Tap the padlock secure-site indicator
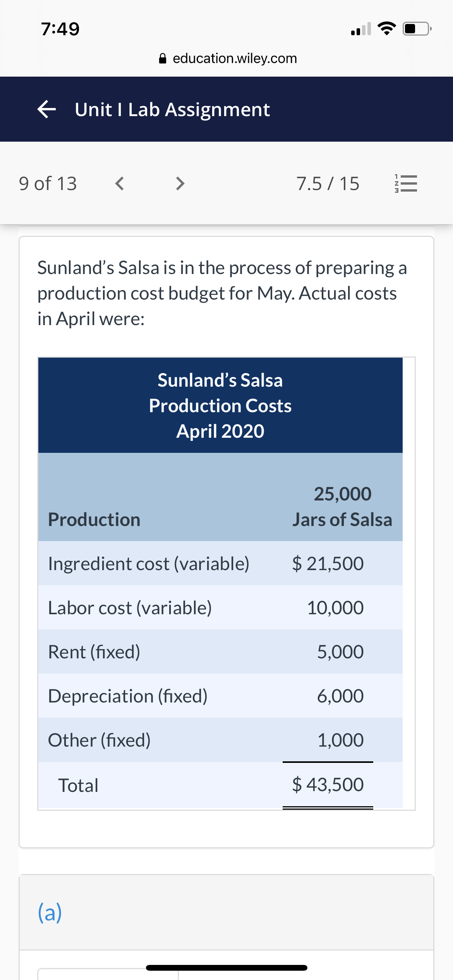Image resolution: width=453 pixels, height=980 pixels. point(162,58)
